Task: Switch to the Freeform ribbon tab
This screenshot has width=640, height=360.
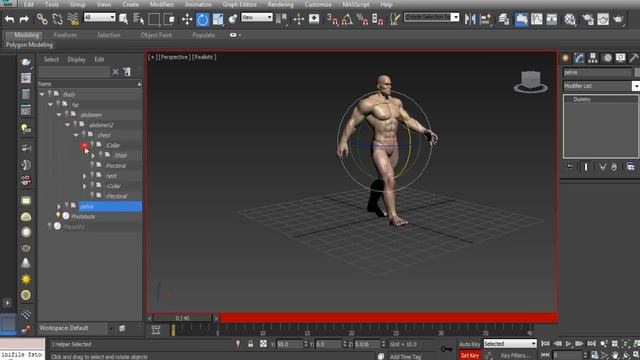Action: click(x=65, y=35)
